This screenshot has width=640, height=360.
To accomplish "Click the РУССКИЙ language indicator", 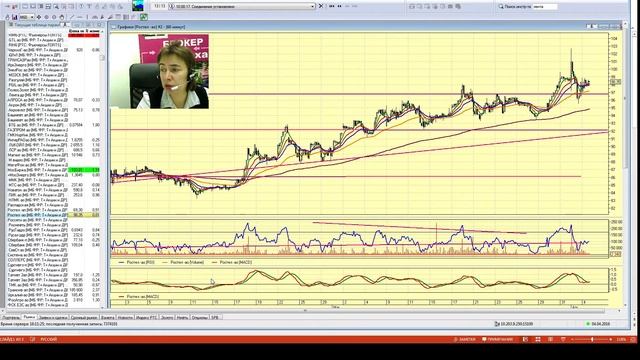I will (49, 339).
